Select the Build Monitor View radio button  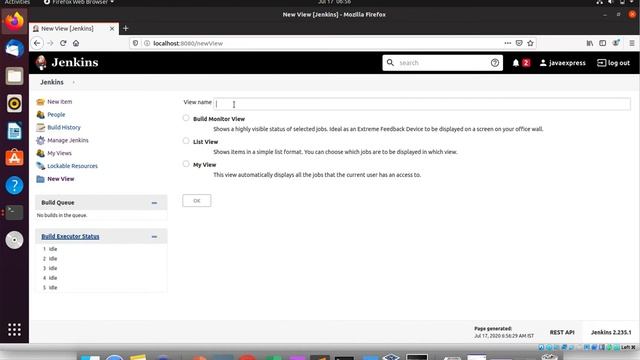[x=186, y=118]
